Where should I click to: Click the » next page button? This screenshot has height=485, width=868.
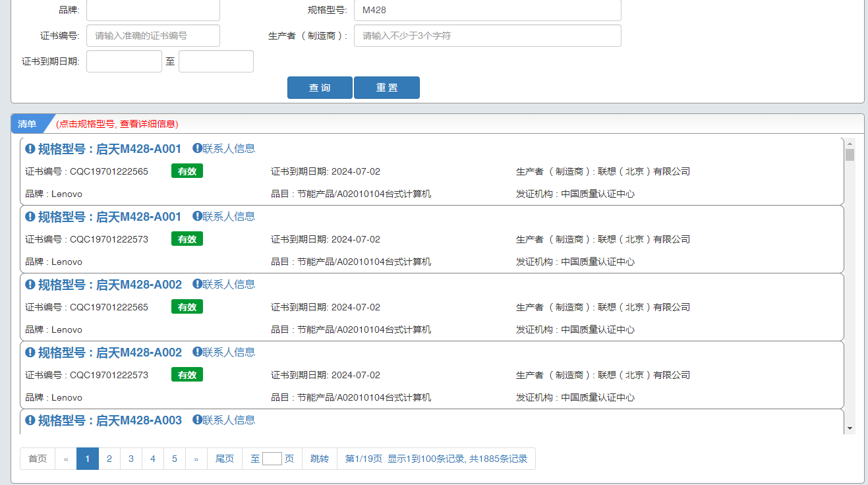[196, 459]
